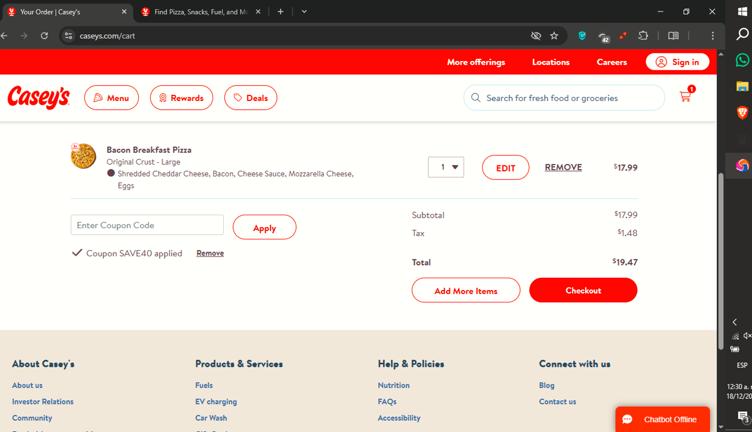Open a new browser tab
Viewport: 752px width, 432px height.
(x=281, y=12)
